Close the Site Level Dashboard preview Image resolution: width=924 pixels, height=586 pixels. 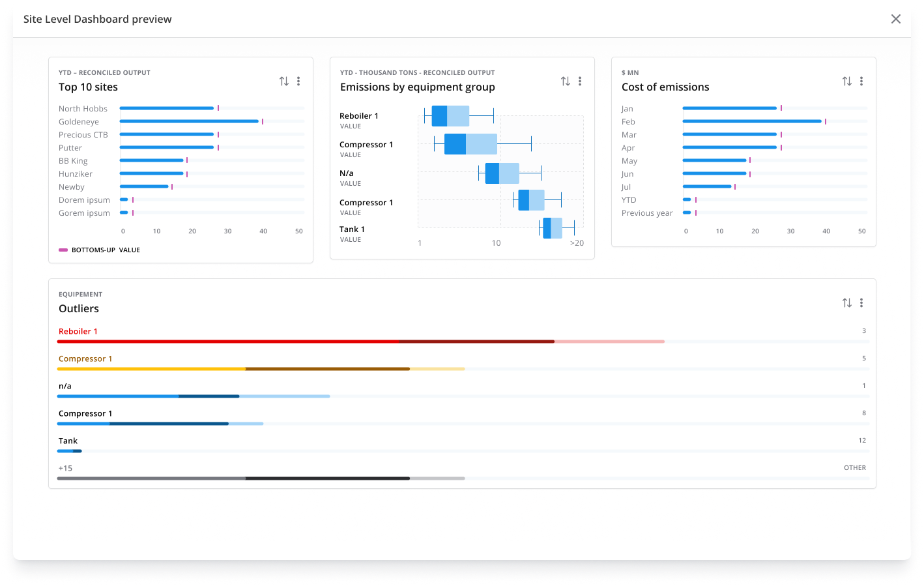click(896, 19)
